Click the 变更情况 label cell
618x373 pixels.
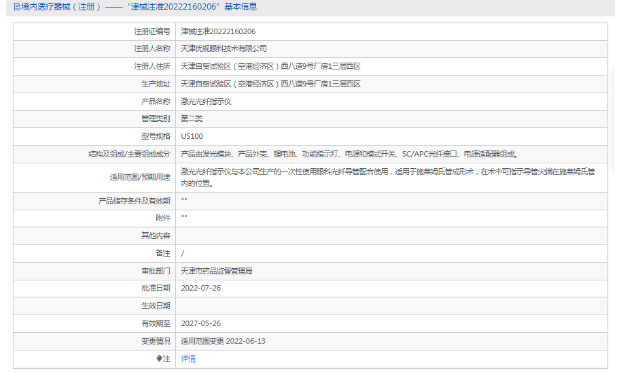pyautogui.click(x=95, y=341)
